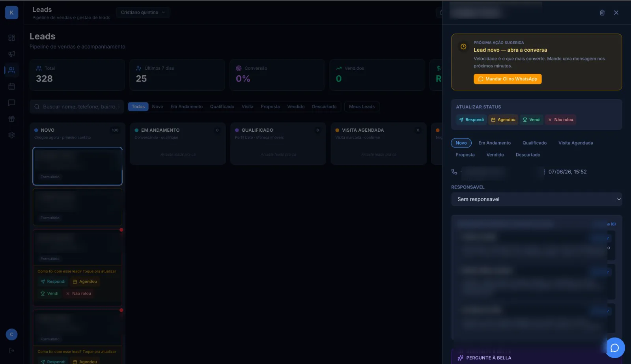The image size is (631, 364).
Task: Mark lead as Agendou in Atualizar Status
Action: click(x=503, y=119)
